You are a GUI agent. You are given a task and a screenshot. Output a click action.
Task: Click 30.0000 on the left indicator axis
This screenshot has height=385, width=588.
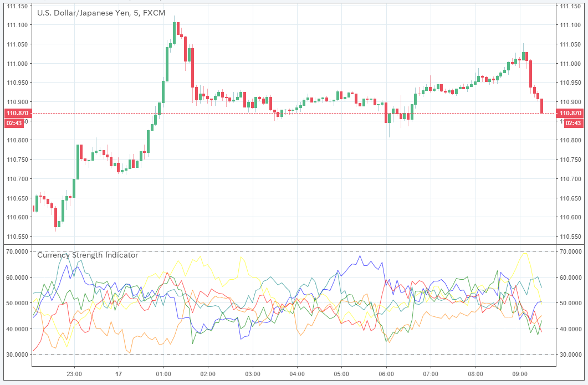click(x=17, y=355)
